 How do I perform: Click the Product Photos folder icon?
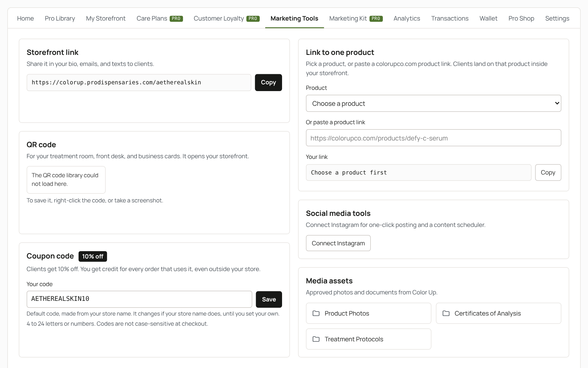tap(316, 313)
